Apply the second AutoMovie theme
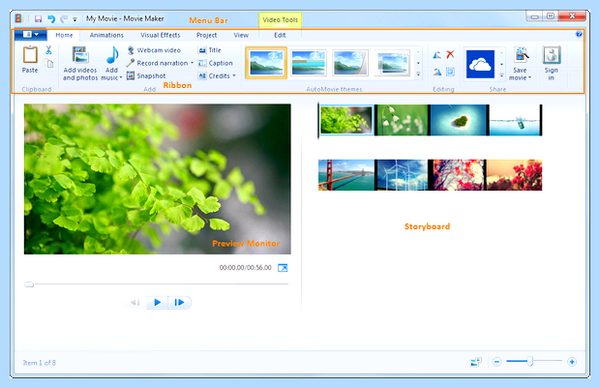This screenshot has height=388, width=600. coord(308,63)
